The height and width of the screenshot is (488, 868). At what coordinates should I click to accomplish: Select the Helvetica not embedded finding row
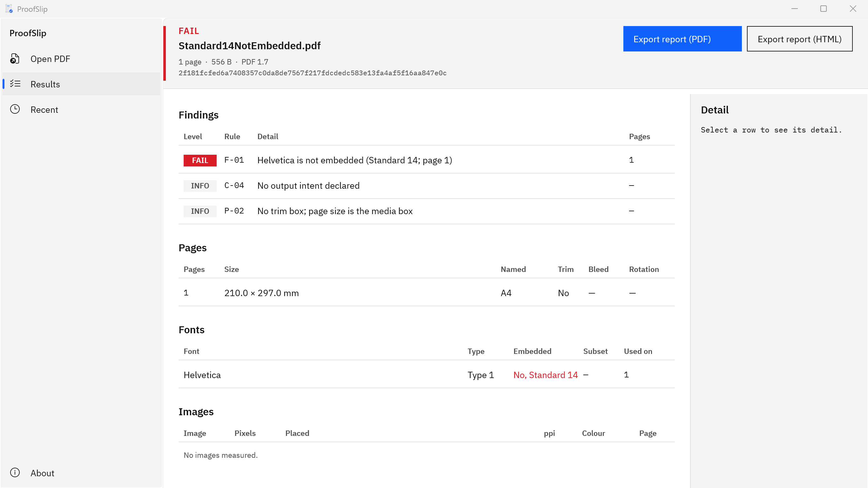(426, 160)
